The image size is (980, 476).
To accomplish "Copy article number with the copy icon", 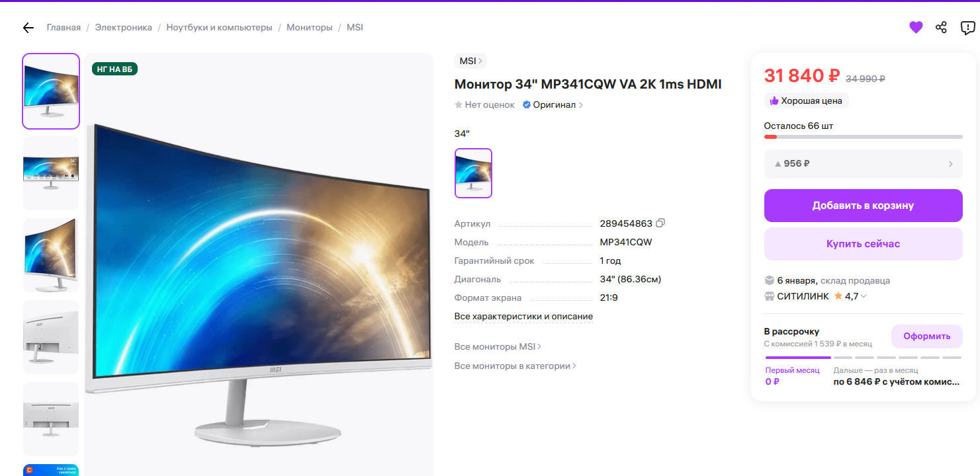I will (x=660, y=223).
